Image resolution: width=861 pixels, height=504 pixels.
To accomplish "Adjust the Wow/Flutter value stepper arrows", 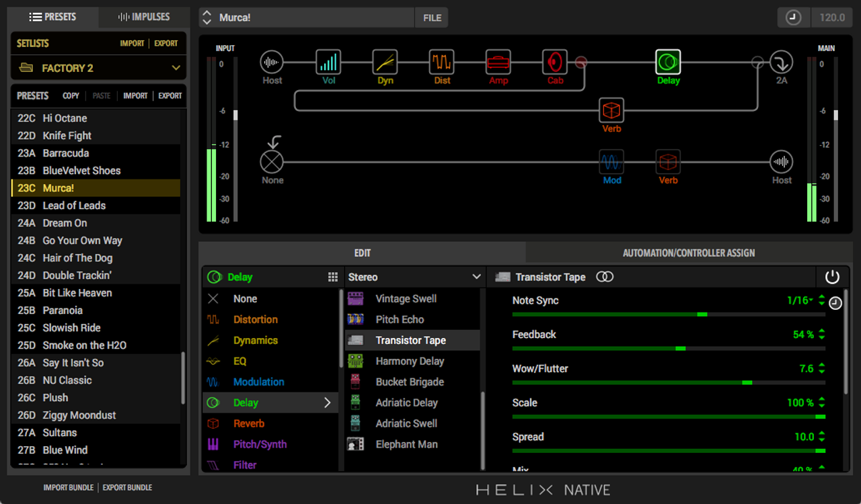I will pos(822,369).
